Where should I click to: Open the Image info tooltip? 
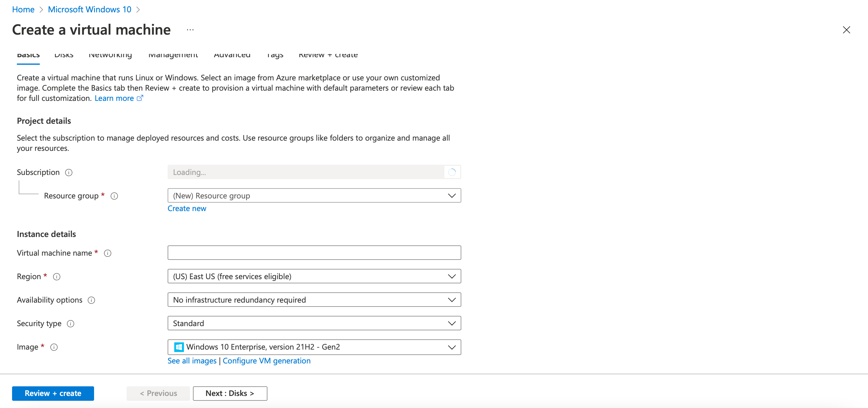coord(54,347)
